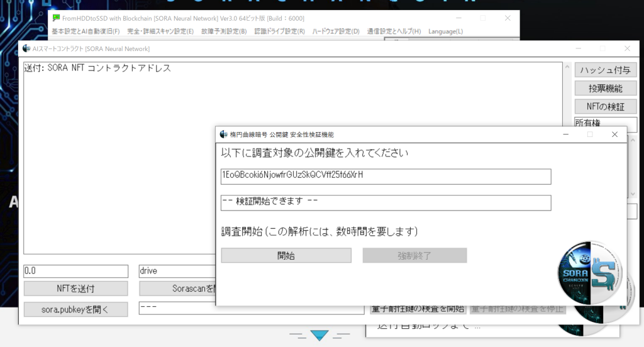
Task: Click the Sorascan button
Action: (x=177, y=289)
